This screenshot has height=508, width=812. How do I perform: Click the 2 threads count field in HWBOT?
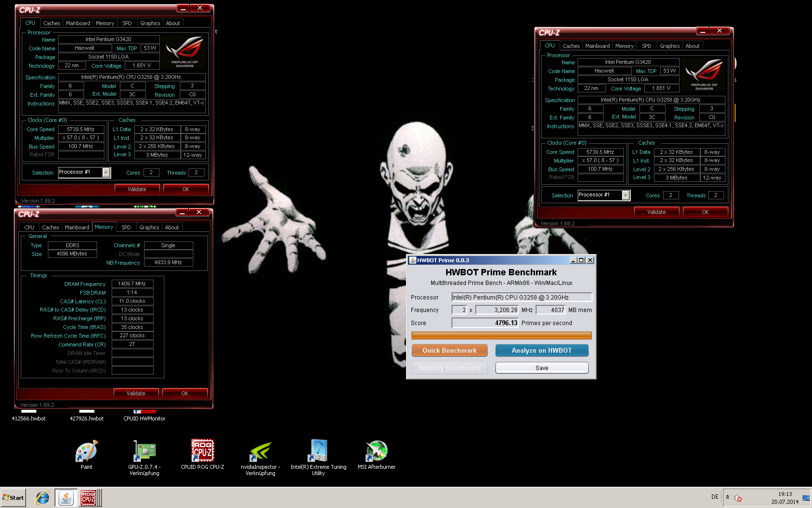tap(460, 310)
